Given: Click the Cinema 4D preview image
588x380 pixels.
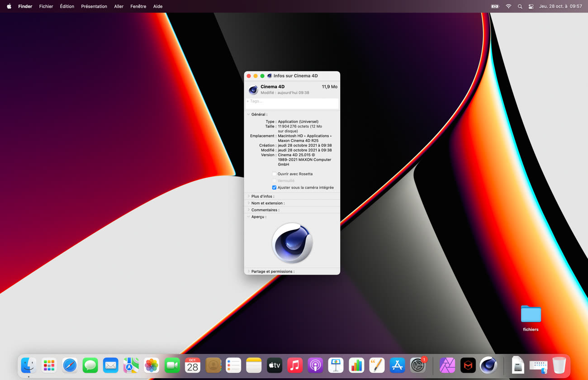Looking at the screenshot, I should (292, 243).
